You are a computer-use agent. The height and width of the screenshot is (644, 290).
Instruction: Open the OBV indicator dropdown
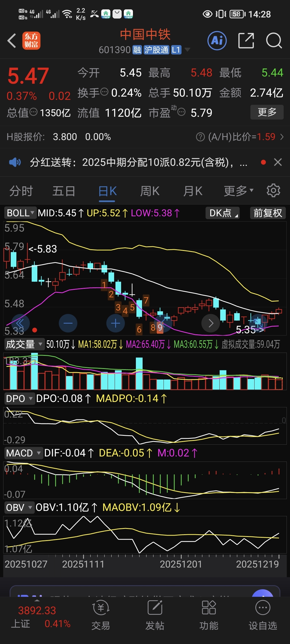click(x=19, y=508)
